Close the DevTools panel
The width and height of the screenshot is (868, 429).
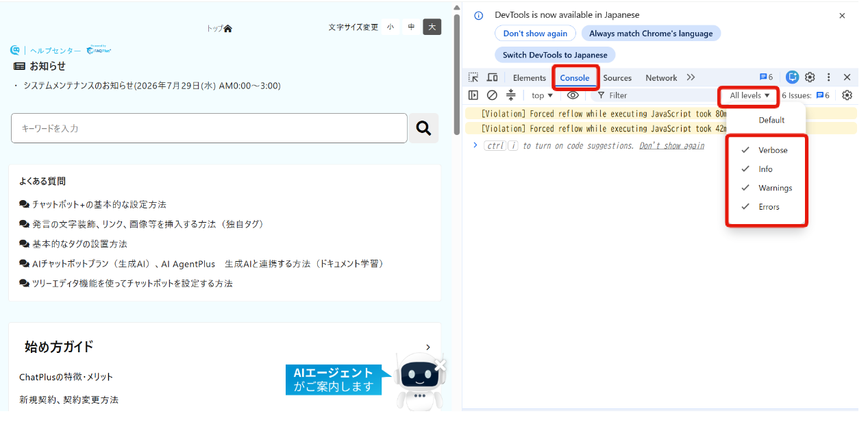pyautogui.click(x=847, y=77)
